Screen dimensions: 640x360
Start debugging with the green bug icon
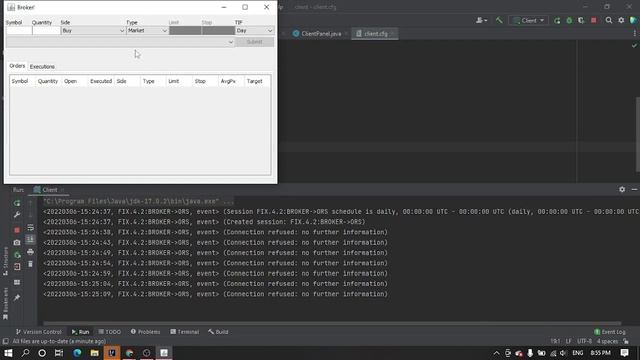569,20
